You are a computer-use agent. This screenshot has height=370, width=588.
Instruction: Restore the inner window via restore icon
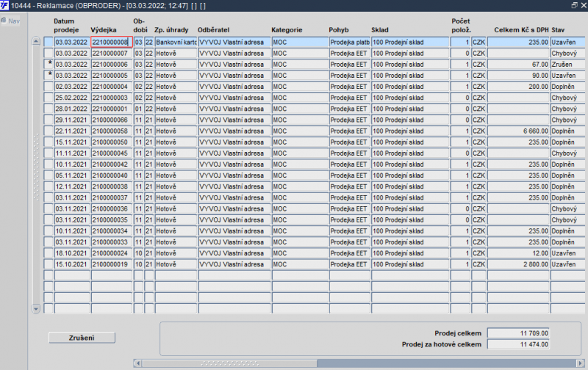tap(574, 5)
